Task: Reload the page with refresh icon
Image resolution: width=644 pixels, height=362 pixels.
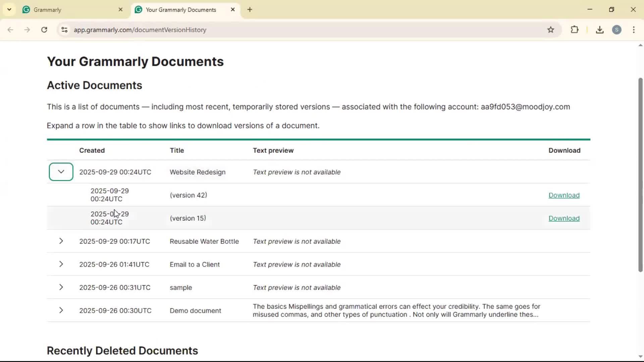Action: [x=44, y=30]
